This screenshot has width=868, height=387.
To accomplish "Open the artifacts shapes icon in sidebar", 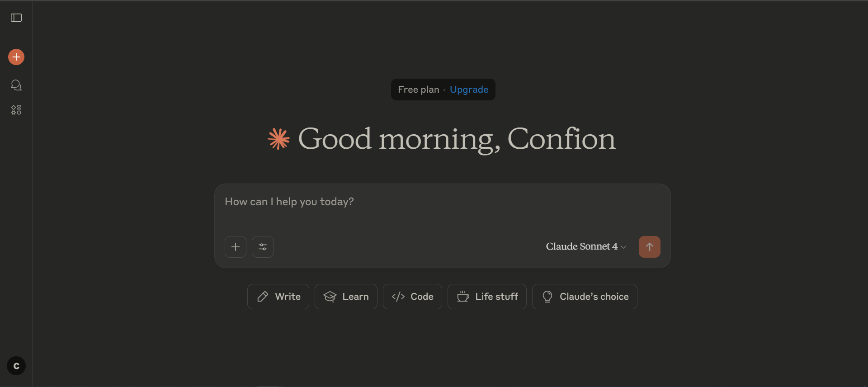I will pos(16,110).
